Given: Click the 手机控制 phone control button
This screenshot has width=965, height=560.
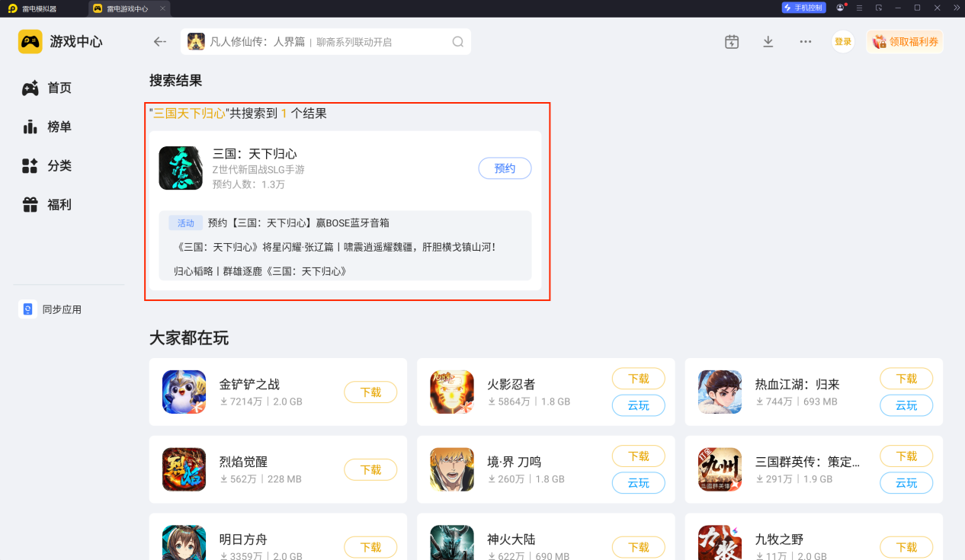Looking at the screenshot, I should pyautogui.click(x=803, y=8).
